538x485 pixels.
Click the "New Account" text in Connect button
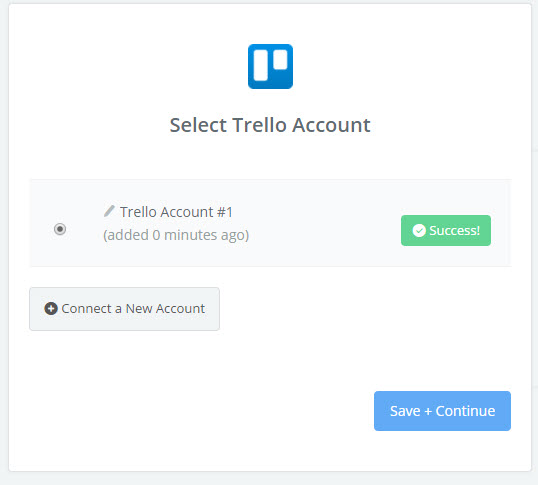click(165, 308)
